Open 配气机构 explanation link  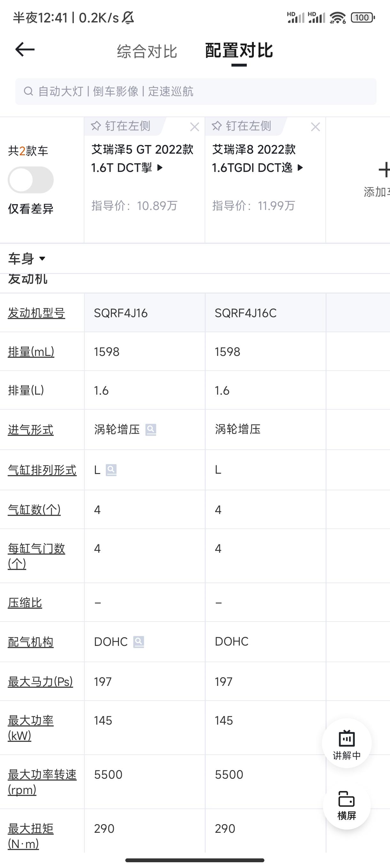[x=31, y=642]
